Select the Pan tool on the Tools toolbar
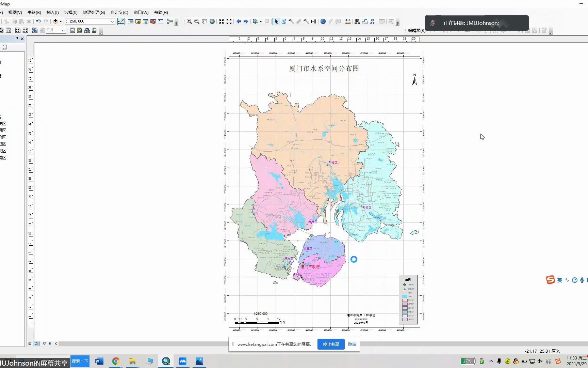Screen dimensions: 588x368 click(205, 21)
